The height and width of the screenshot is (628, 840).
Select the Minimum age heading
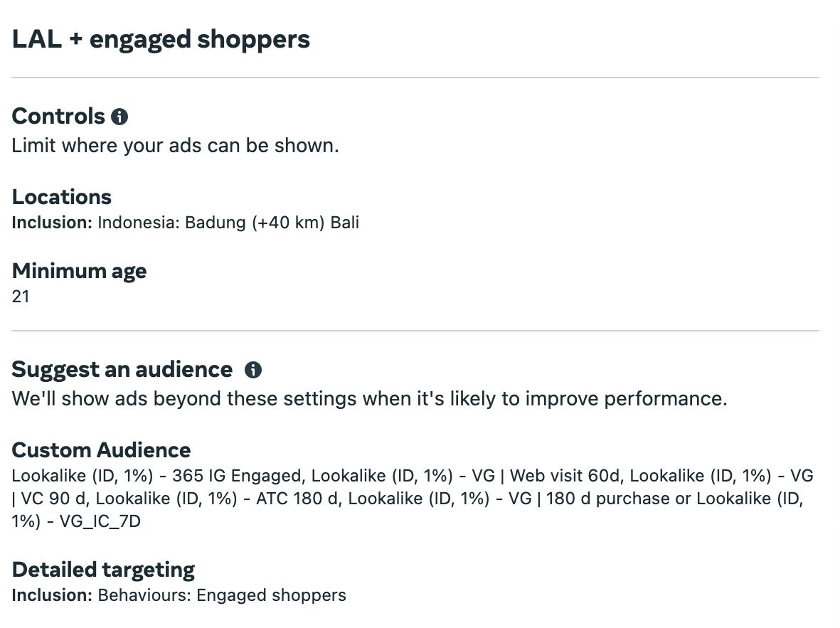(79, 270)
